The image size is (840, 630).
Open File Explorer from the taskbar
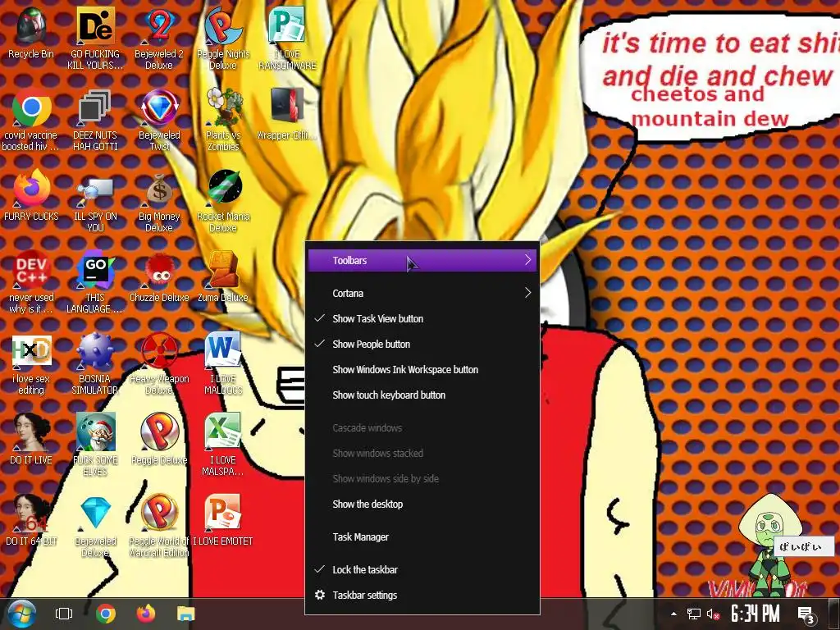186,614
